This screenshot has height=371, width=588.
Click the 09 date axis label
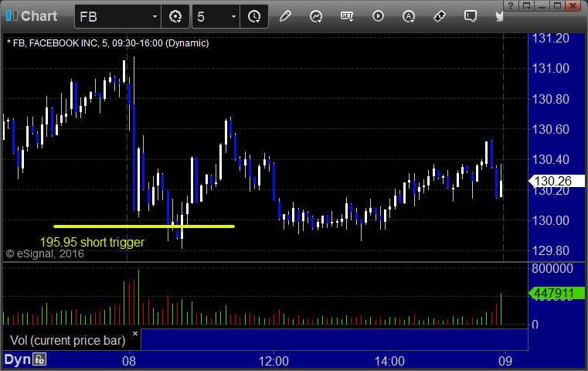pyautogui.click(x=505, y=361)
